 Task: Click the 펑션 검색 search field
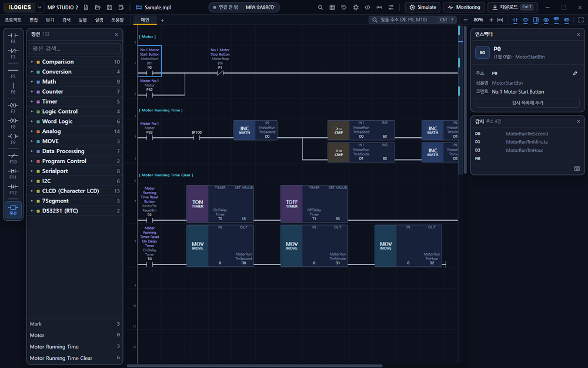[75, 48]
